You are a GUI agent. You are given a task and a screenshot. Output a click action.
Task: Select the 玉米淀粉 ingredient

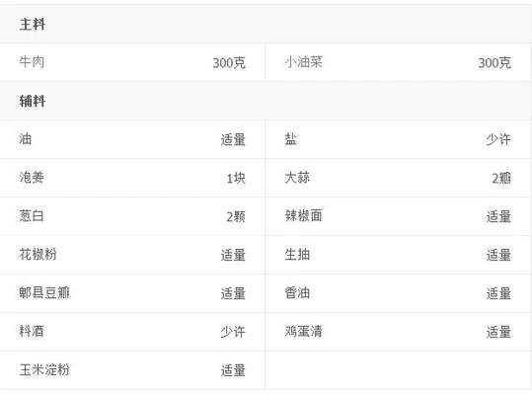point(44,369)
